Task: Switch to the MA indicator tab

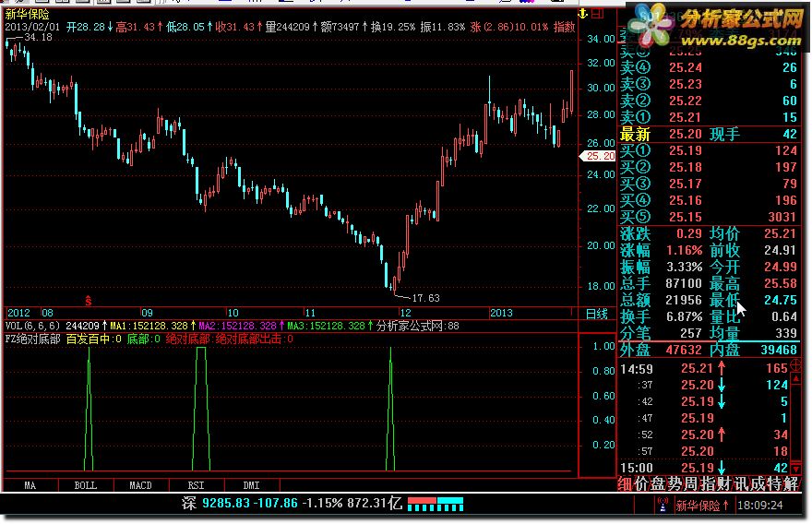Action: coord(30,485)
